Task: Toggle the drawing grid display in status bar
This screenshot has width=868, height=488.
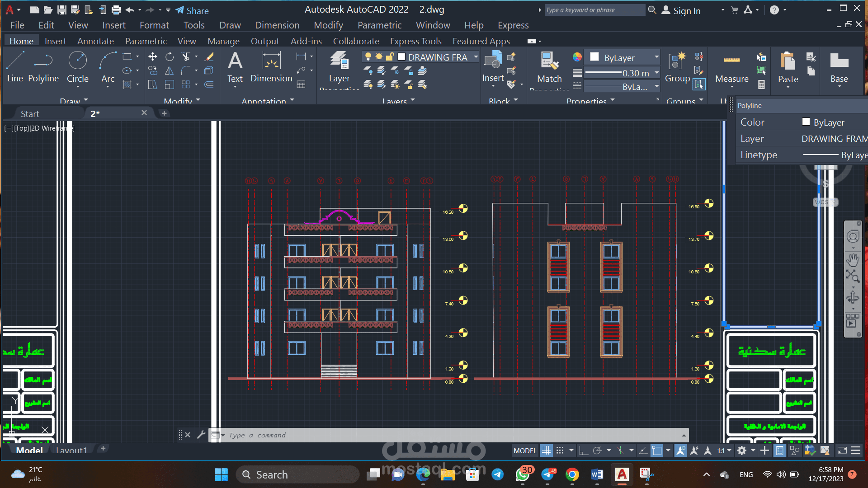Action: (546, 450)
